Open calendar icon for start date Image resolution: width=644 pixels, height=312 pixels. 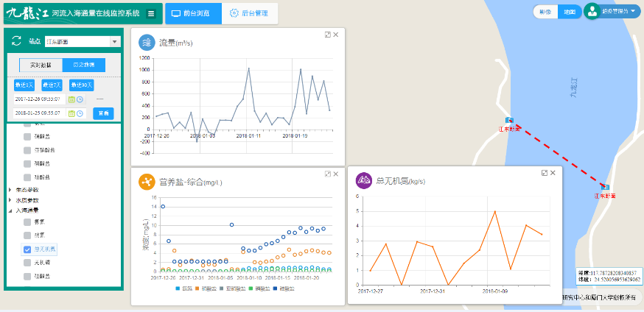point(71,99)
